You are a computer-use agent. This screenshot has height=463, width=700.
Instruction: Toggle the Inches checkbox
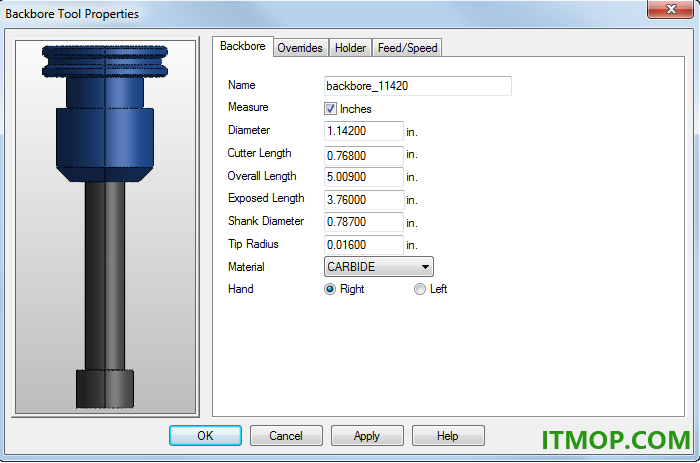pos(330,108)
